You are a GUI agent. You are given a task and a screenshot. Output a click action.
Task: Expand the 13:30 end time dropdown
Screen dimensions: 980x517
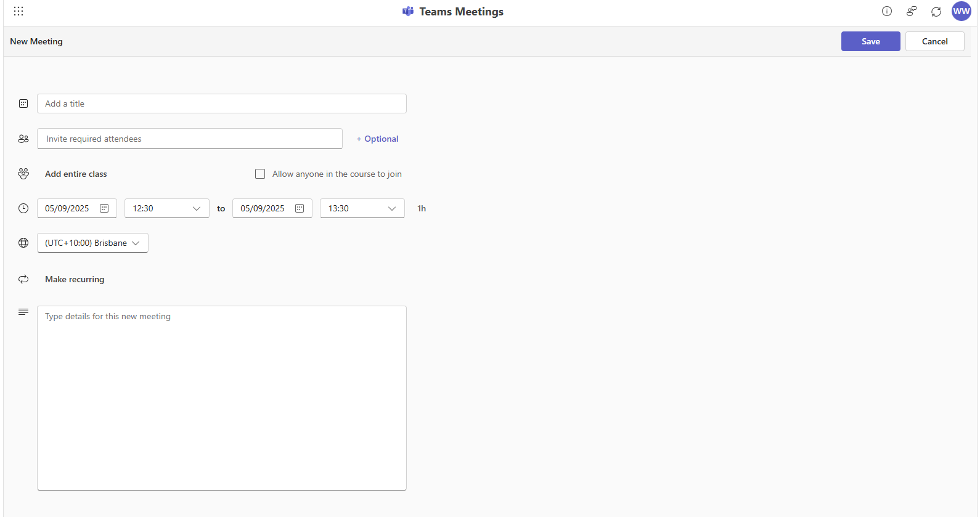click(362, 208)
